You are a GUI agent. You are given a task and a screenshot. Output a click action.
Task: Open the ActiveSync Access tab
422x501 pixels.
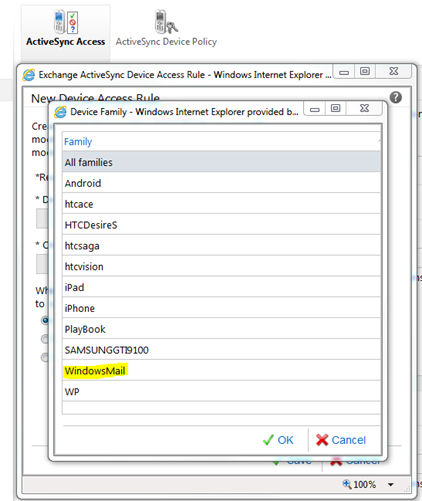point(66,33)
